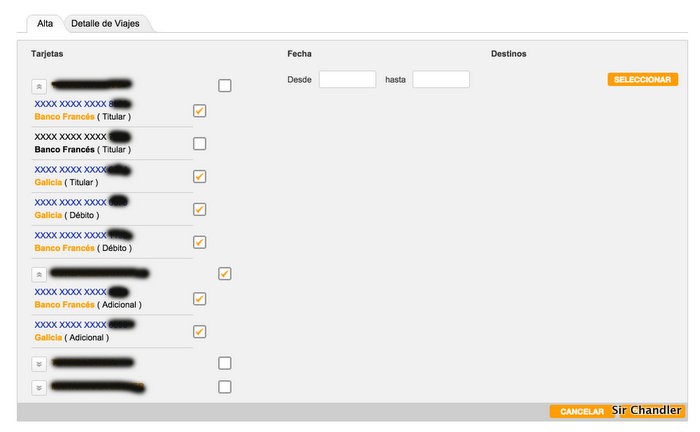The width and height of the screenshot is (700, 432).
Task: Uncheck the Galicia Débito card checkbox
Action: (x=200, y=210)
